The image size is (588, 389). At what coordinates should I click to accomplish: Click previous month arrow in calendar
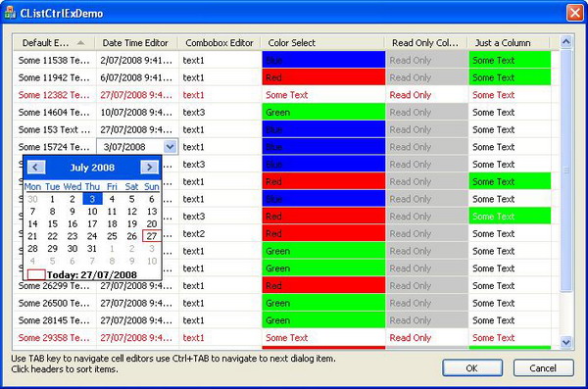tap(36, 168)
